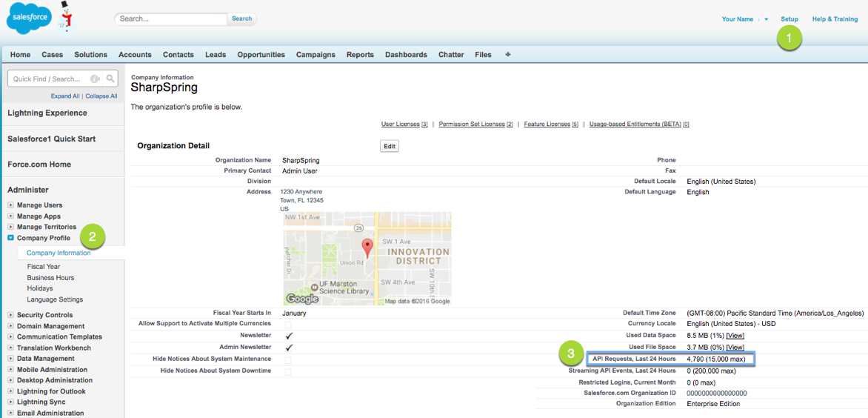The image size is (868, 418).
Task: Expand Translation Workbench node arrow
Action: point(10,348)
